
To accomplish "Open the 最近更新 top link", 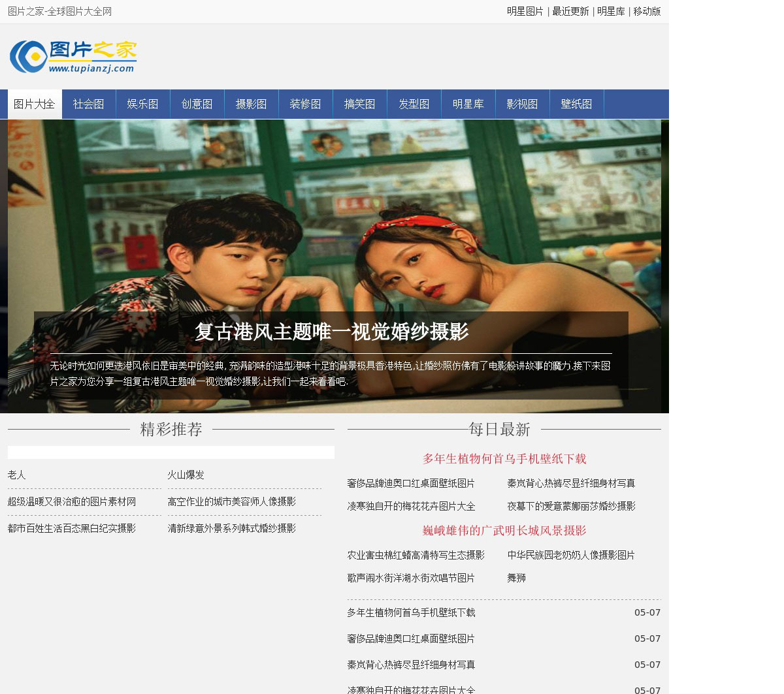I will coord(570,12).
